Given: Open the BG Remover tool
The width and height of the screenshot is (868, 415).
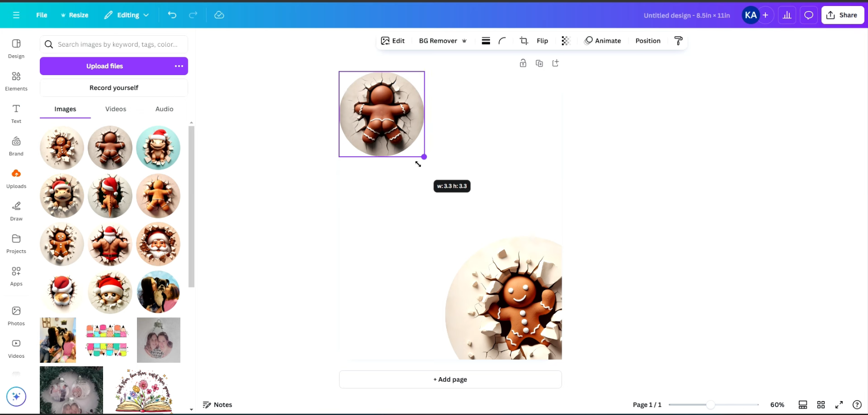Looking at the screenshot, I should click(443, 41).
